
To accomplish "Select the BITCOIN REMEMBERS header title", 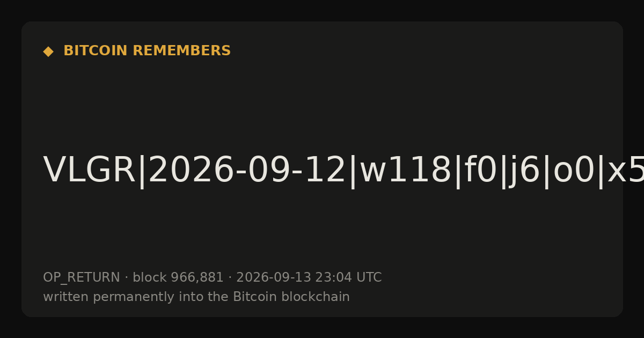I will pyautogui.click(x=147, y=51).
